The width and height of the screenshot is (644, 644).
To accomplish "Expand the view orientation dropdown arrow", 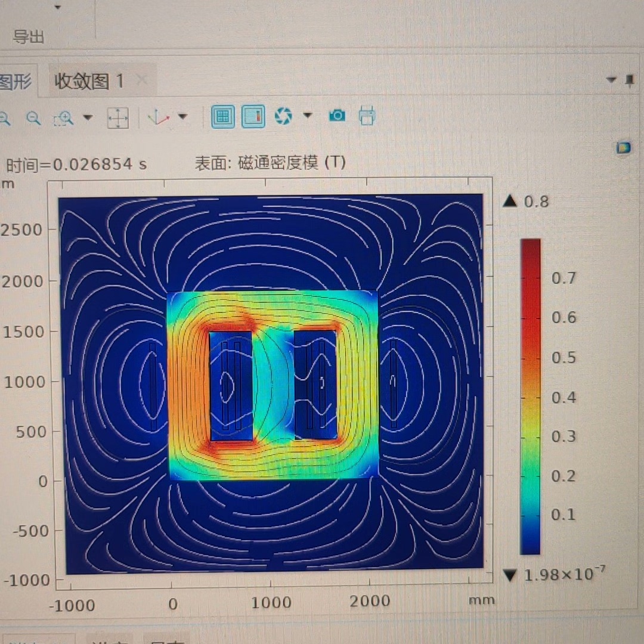I will click(x=183, y=117).
